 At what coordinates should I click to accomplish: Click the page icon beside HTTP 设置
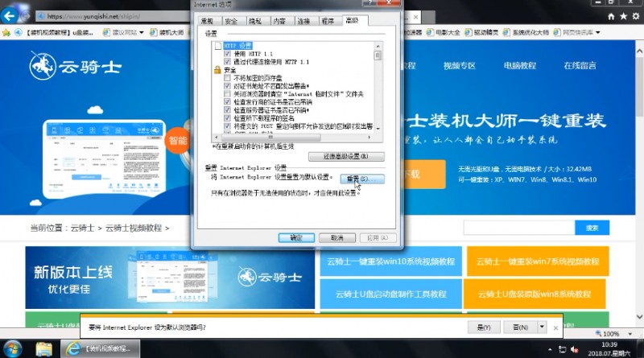pyautogui.click(x=217, y=46)
